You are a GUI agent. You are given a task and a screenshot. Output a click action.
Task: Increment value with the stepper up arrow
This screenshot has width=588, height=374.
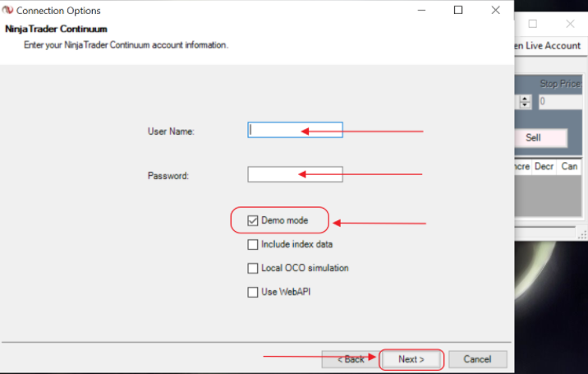tap(524, 99)
